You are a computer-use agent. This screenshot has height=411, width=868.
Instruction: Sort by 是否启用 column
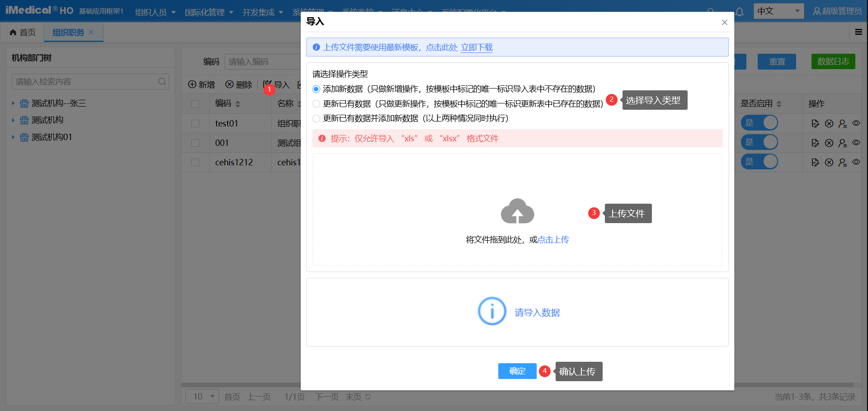click(778, 104)
